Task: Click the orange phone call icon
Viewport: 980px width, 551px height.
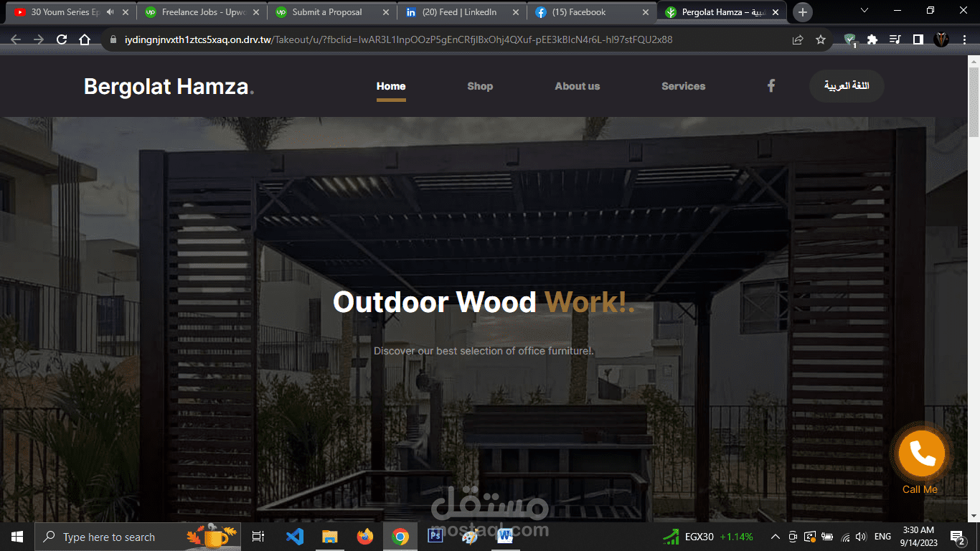Action: (x=921, y=453)
